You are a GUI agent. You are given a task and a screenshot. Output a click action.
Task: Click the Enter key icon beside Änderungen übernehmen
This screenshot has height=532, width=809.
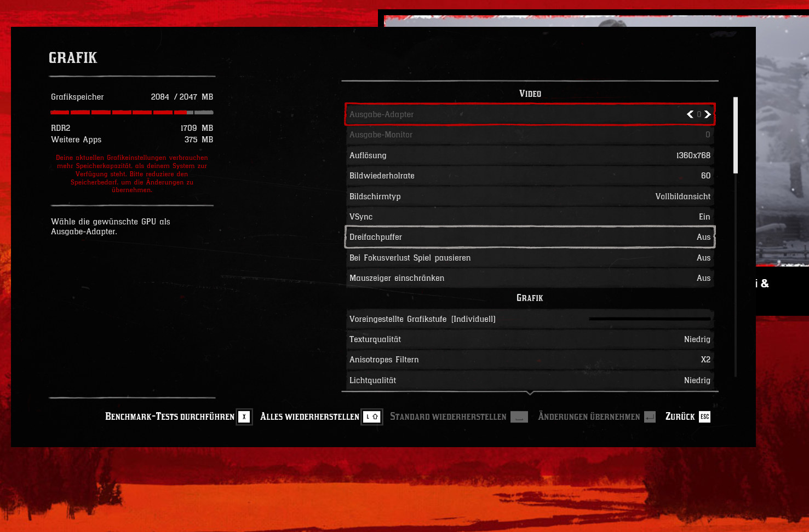[650, 417]
